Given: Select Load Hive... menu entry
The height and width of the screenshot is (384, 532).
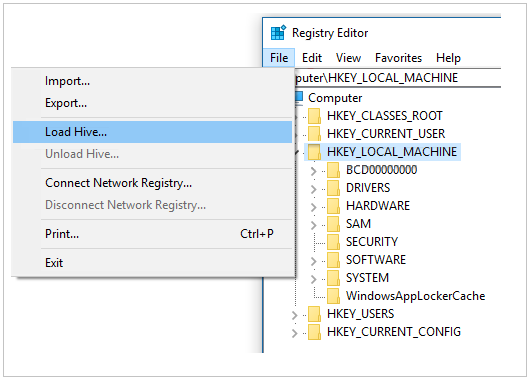Looking at the screenshot, I should 152,132.
